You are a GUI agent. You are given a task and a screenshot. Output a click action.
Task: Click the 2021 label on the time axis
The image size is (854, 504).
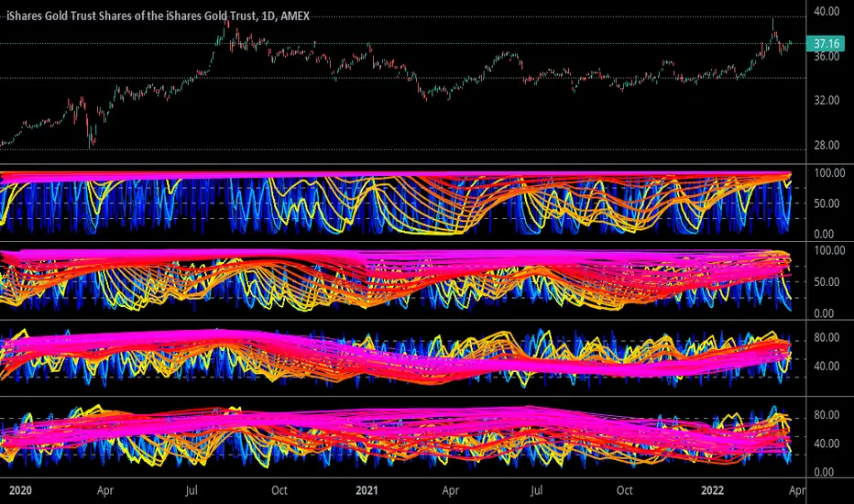click(367, 490)
